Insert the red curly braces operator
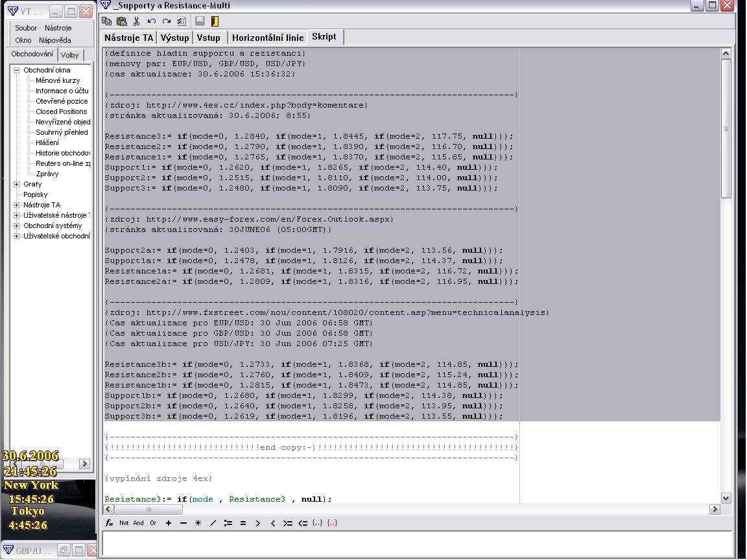 pyautogui.click(x=332, y=523)
